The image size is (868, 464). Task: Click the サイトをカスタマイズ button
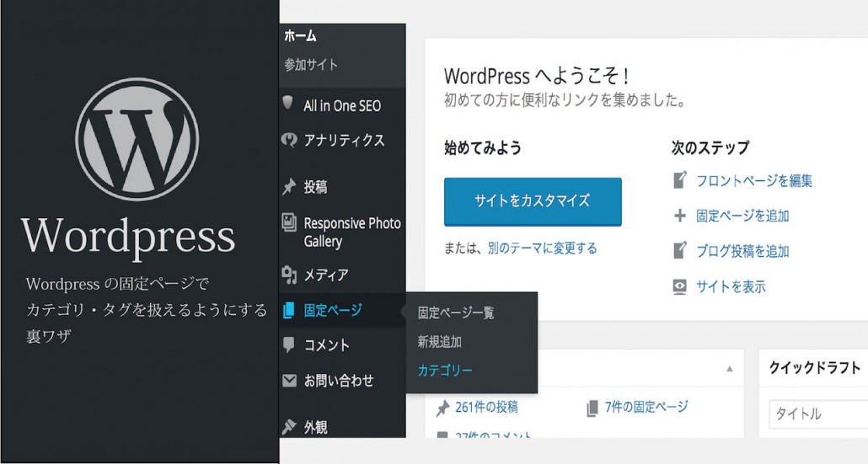click(x=533, y=201)
